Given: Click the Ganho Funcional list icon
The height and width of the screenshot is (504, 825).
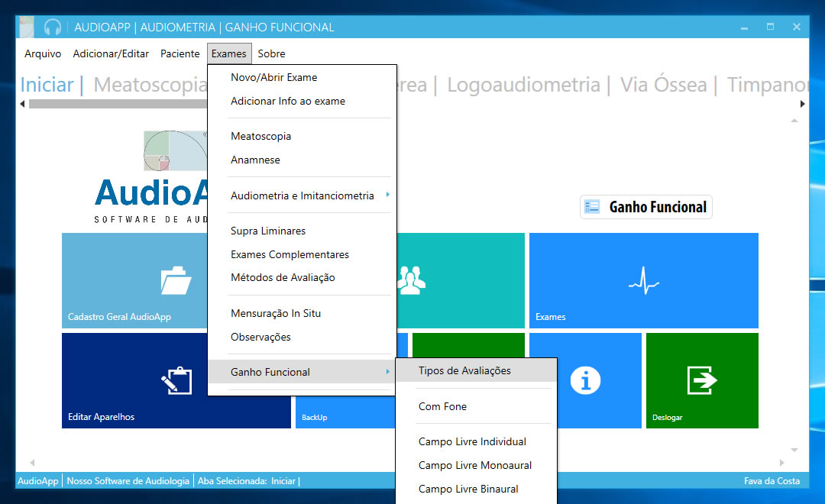Looking at the screenshot, I should [x=593, y=207].
